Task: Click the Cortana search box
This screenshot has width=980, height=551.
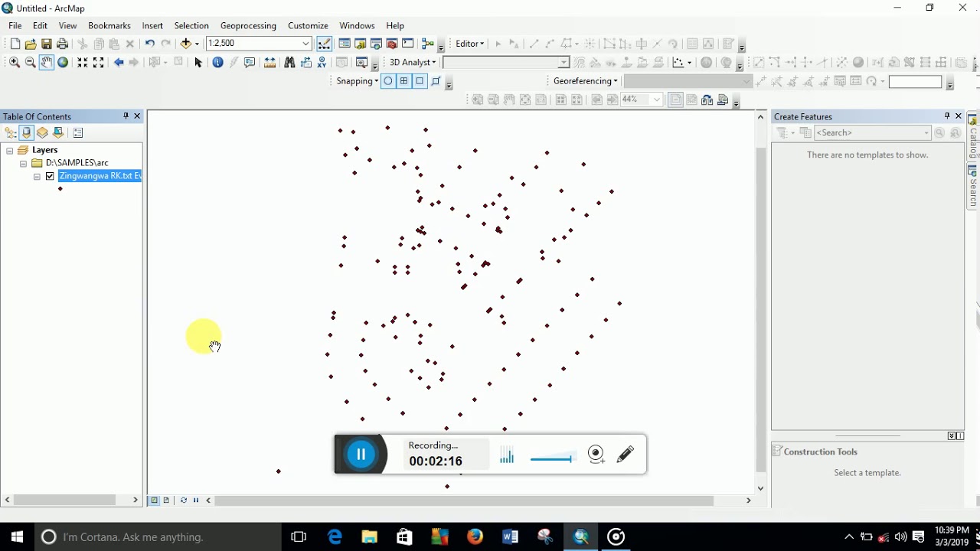Action: click(x=159, y=537)
